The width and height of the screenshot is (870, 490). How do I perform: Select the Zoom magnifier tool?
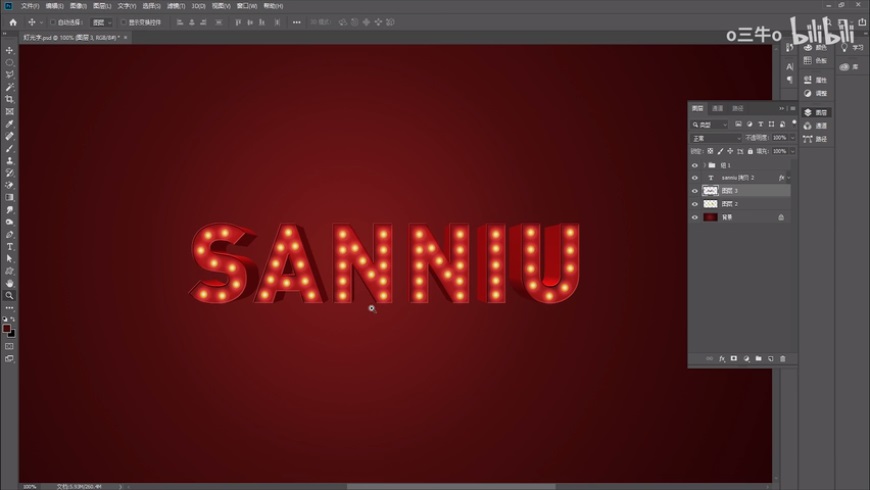point(10,295)
